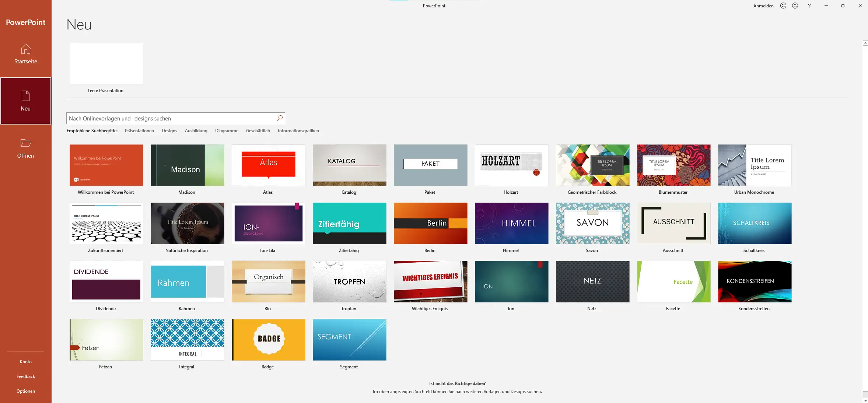The width and height of the screenshot is (868, 403).
Task: Send a frown feedback face icon
Action: 795,6
